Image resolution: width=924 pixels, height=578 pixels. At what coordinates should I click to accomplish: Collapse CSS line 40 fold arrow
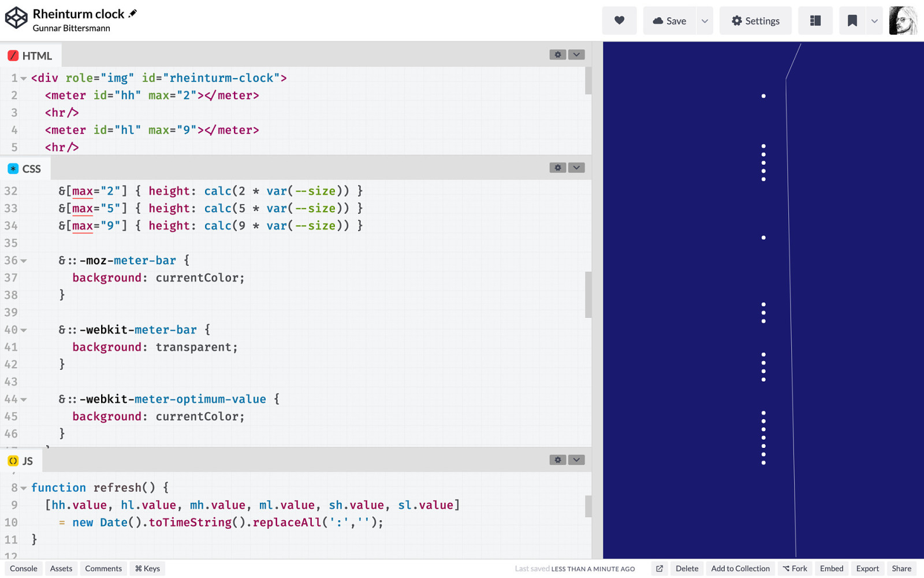click(24, 330)
